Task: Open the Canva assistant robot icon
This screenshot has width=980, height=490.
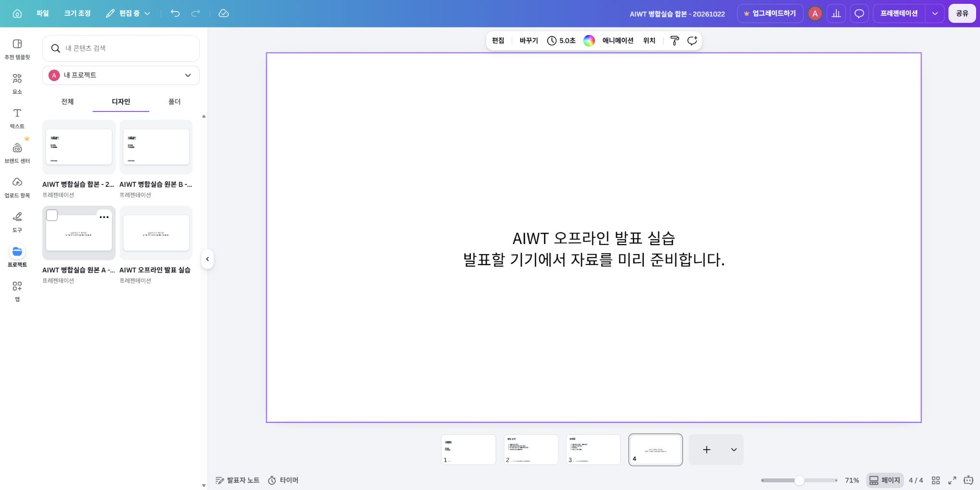Action: point(968,480)
